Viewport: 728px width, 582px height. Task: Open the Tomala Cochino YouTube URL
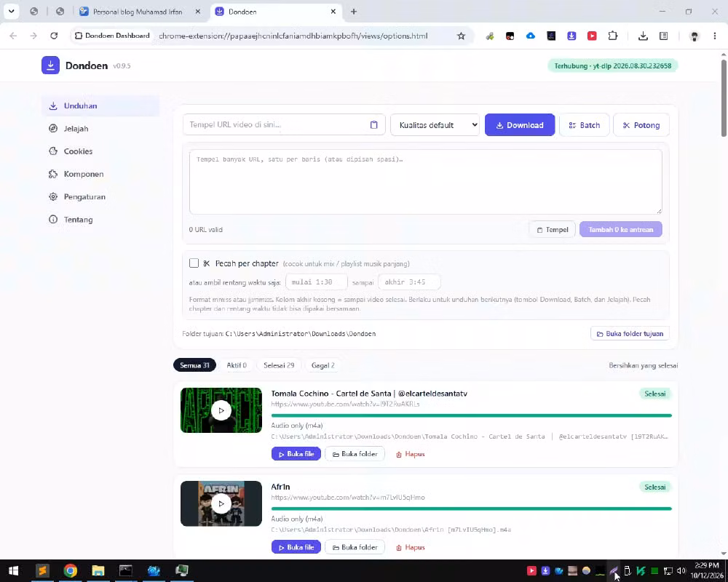[345, 404]
